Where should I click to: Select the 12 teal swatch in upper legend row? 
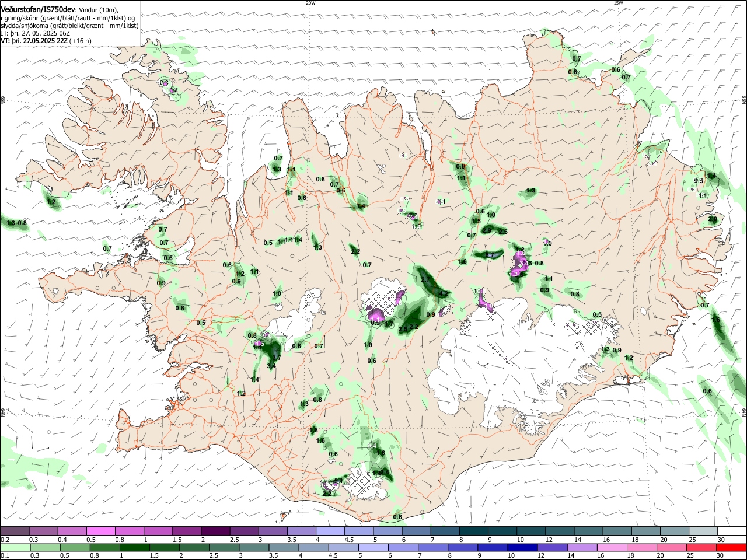point(560,531)
